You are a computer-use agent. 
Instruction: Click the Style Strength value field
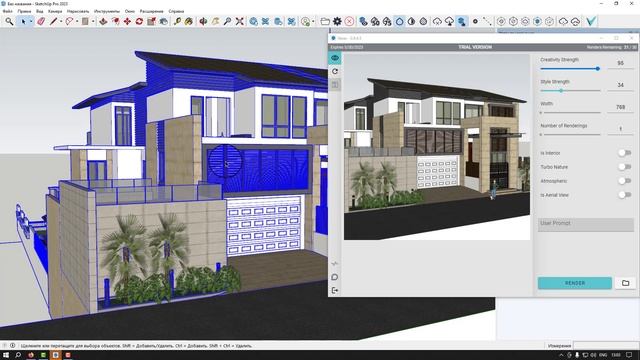coord(620,85)
